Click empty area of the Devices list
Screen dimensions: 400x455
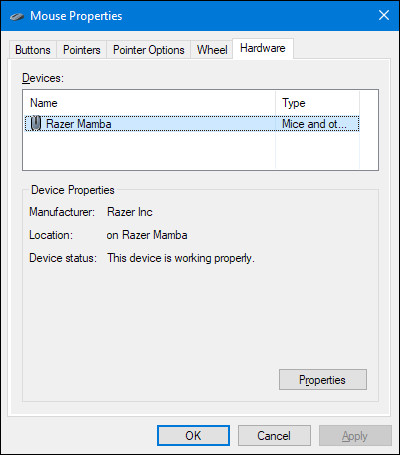tap(149, 151)
